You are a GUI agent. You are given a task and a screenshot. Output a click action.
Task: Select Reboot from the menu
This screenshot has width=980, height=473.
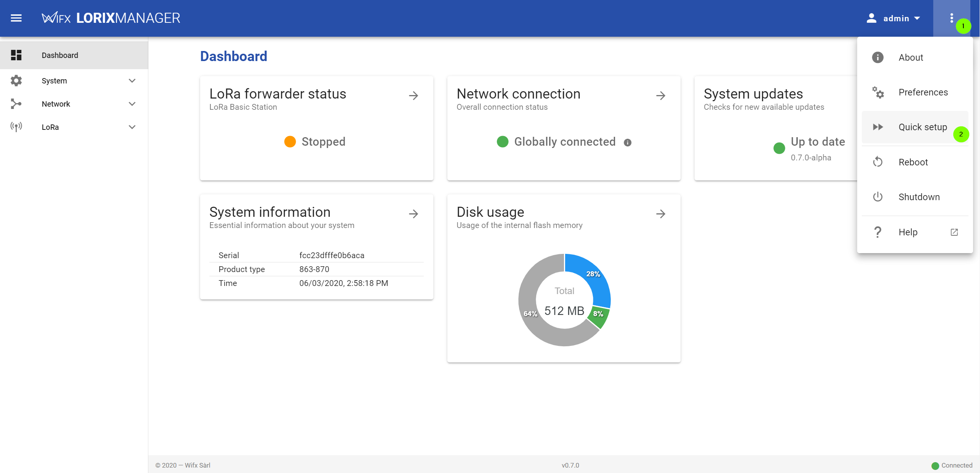pyautogui.click(x=913, y=162)
